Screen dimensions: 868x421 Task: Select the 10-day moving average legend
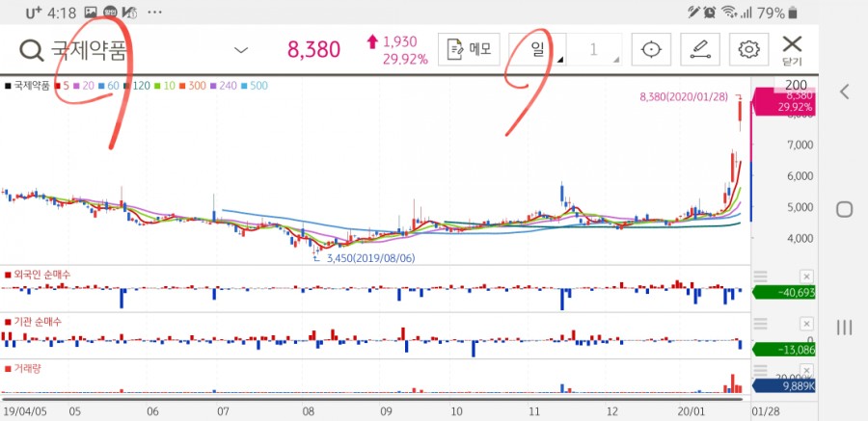coord(166,86)
